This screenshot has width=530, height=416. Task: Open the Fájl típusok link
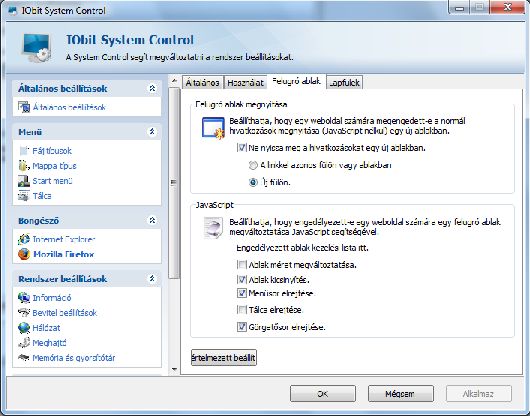pos(52,151)
